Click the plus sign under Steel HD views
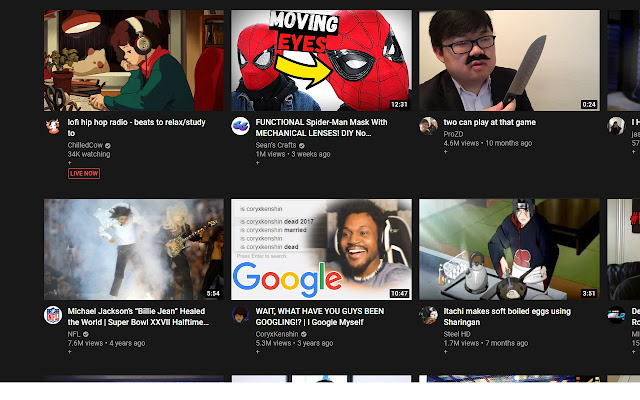Viewport: 640px width, 400px height. click(445, 352)
